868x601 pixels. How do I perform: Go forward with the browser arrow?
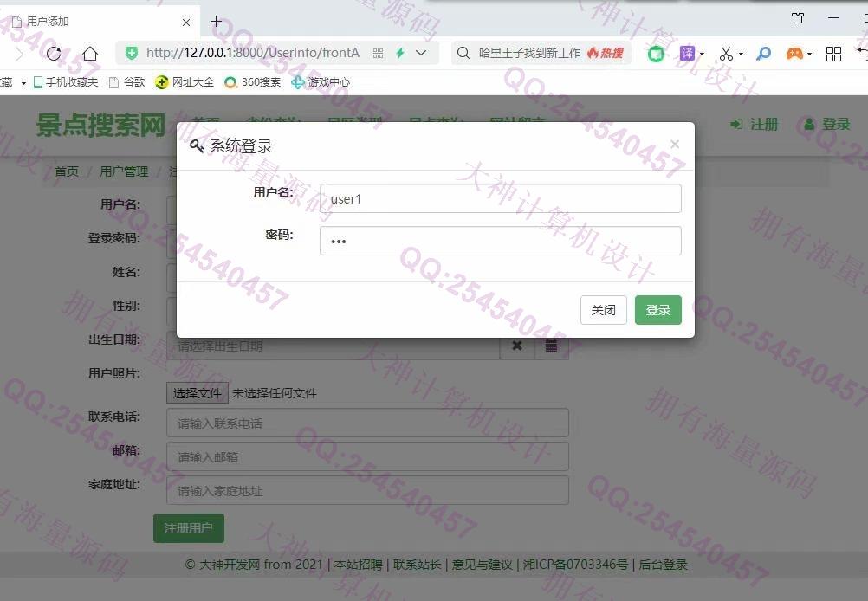(x=19, y=54)
